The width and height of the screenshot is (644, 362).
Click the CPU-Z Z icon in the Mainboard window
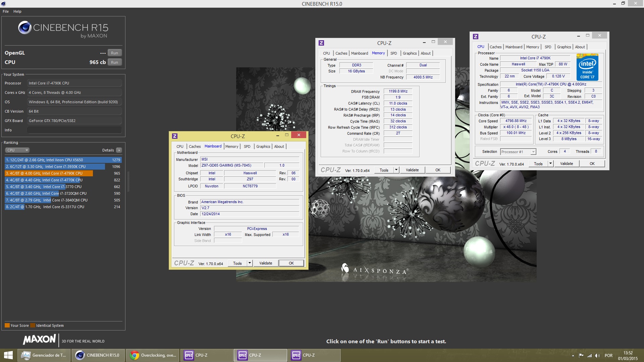coord(175,136)
